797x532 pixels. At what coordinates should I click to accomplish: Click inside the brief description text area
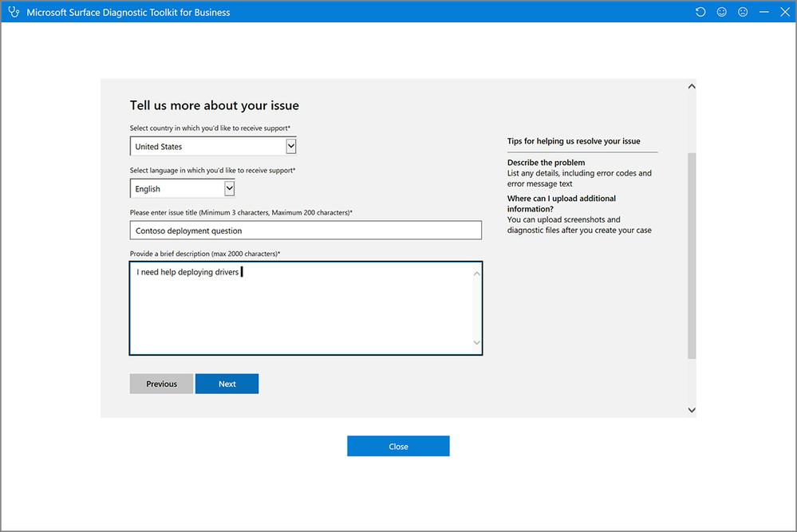306,308
